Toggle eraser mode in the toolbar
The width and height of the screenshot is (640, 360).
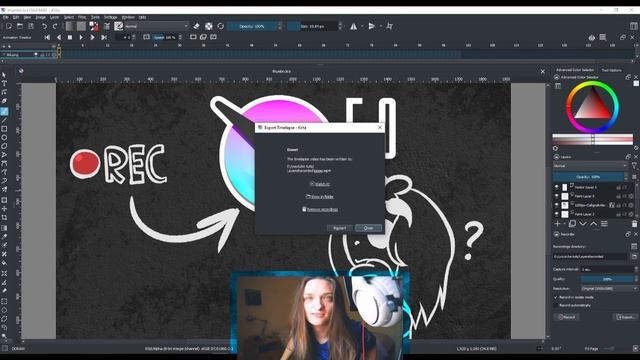coord(196,26)
